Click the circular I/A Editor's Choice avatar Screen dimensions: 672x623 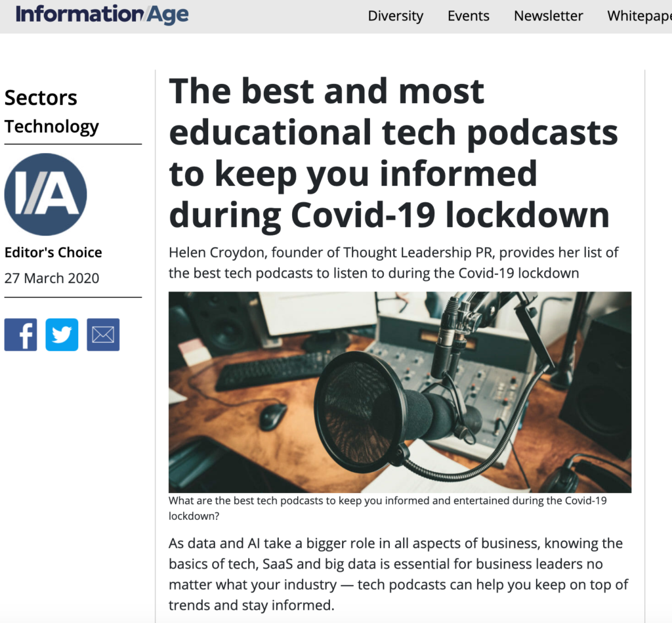pyautogui.click(x=45, y=194)
